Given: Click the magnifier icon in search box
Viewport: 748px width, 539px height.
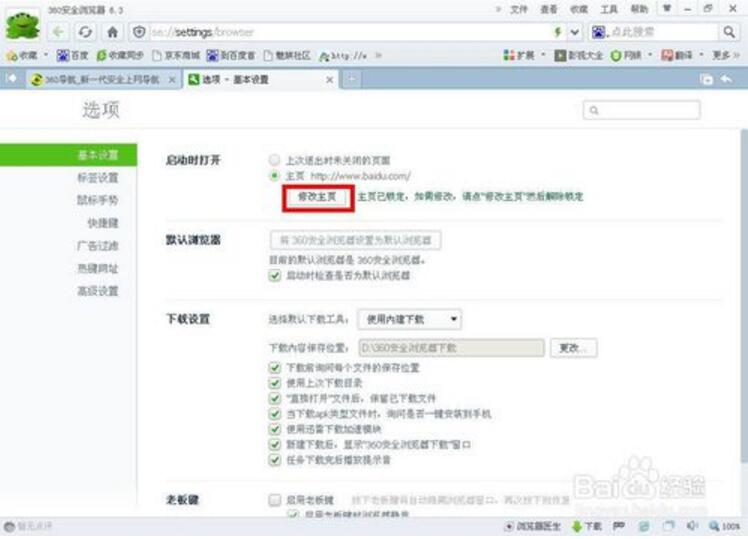Looking at the screenshot, I should (728, 32).
